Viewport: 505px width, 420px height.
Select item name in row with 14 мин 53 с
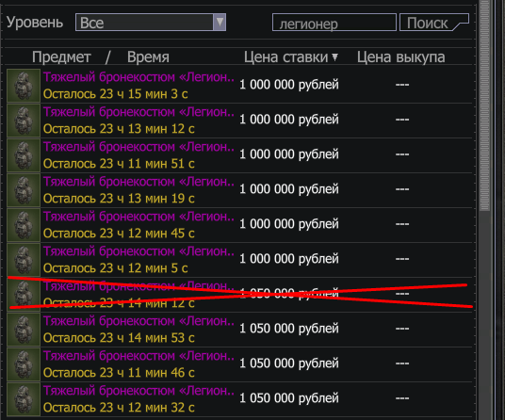click(138, 321)
